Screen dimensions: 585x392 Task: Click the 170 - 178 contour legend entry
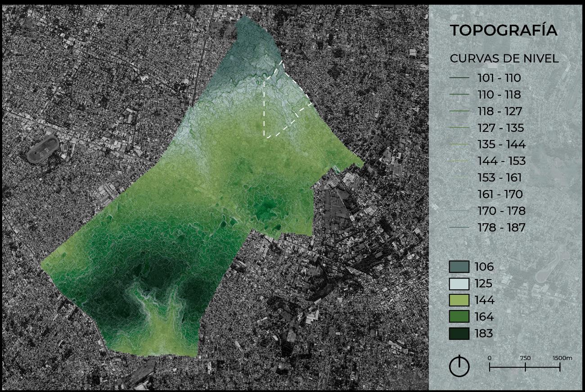(488, 211)
